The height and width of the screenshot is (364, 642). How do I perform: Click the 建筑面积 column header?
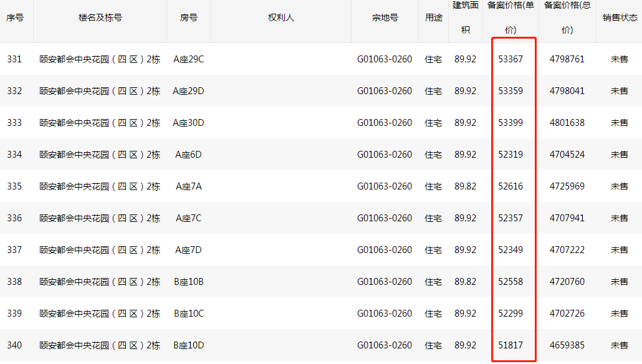click(x=466, y=17)
